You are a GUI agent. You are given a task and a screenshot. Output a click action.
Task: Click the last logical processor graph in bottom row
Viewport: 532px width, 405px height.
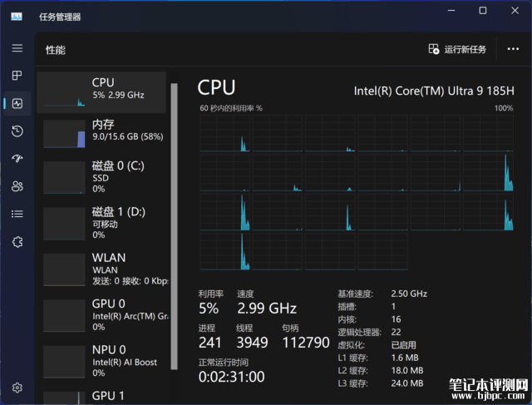(x=382, y=251)
